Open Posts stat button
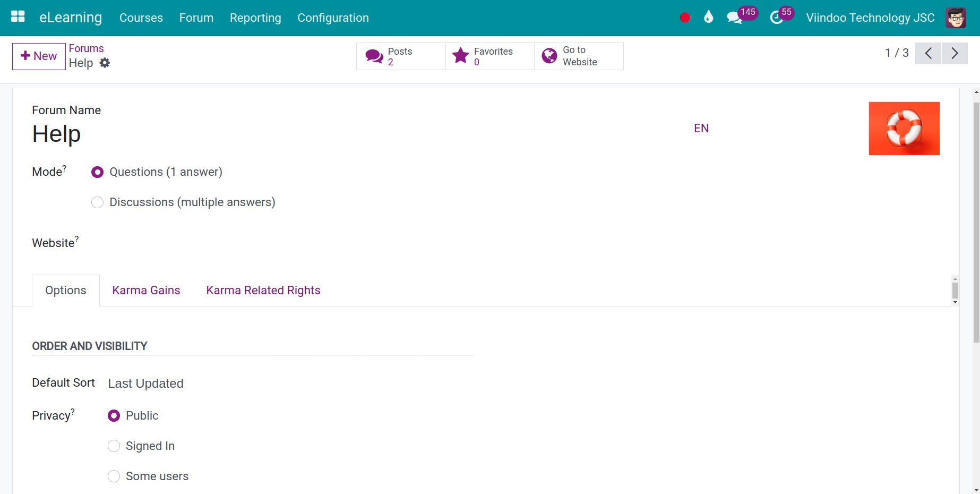 click(401, 56)
